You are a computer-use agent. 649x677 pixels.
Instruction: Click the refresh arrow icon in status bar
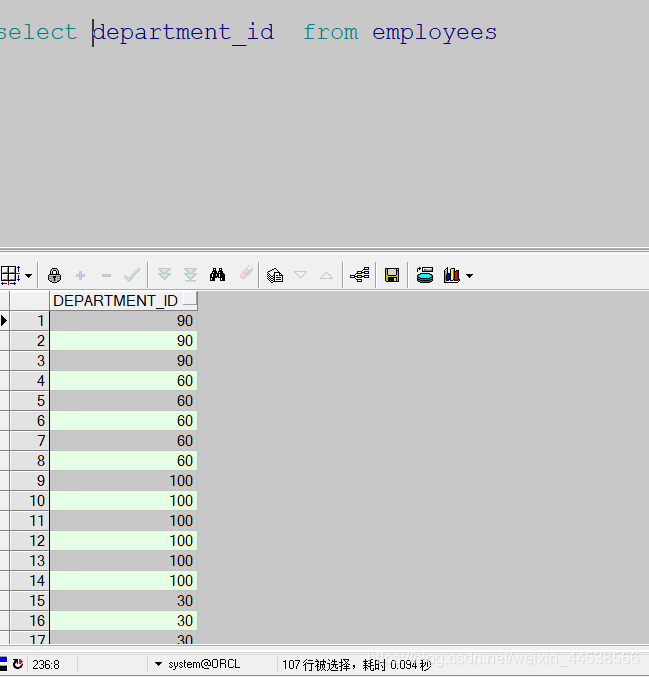coord(18,664)
